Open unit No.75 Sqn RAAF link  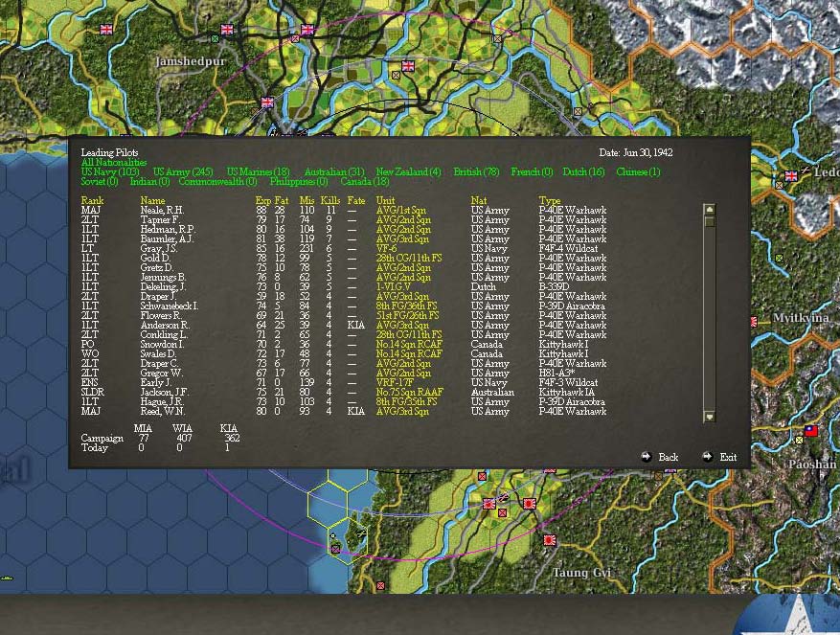point(410,393)
